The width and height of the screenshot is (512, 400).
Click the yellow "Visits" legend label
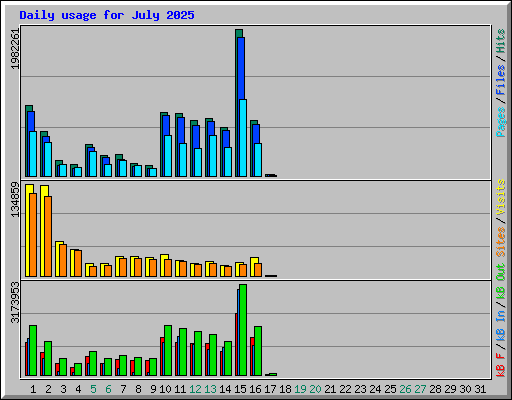pyautogui.click(x=500, y=197)
